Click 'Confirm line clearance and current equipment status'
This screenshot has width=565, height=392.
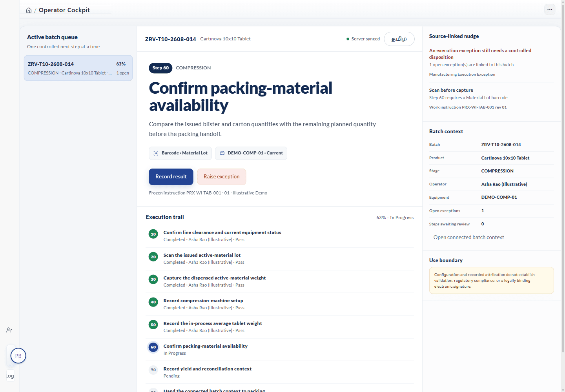tap(222, 232)
